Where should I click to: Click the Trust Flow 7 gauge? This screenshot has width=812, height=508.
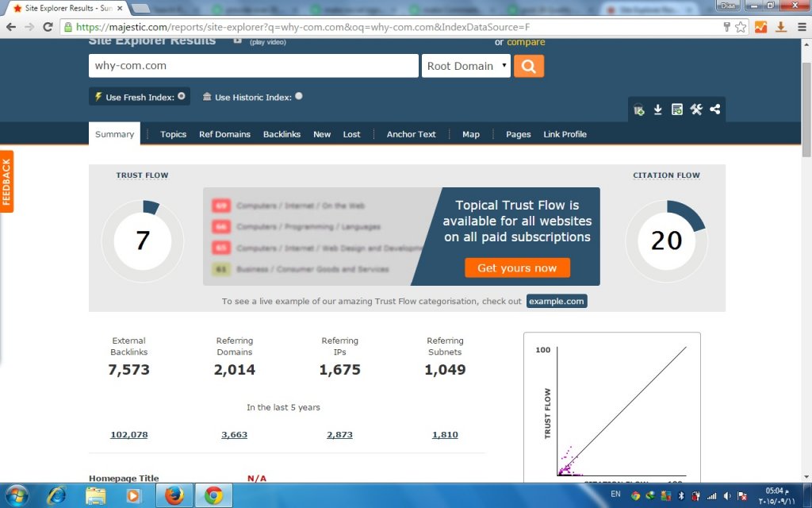click(x=143, y=241)
